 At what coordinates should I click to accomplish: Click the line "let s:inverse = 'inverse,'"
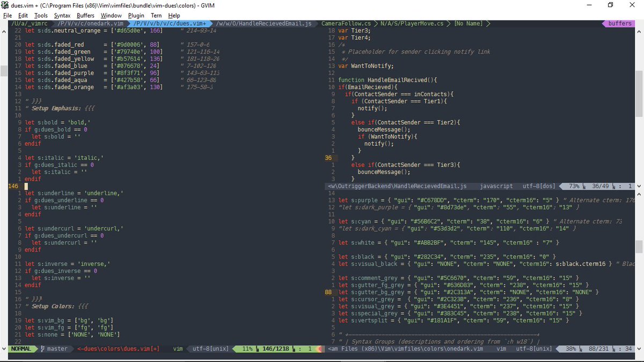click(x=67, y=264)
